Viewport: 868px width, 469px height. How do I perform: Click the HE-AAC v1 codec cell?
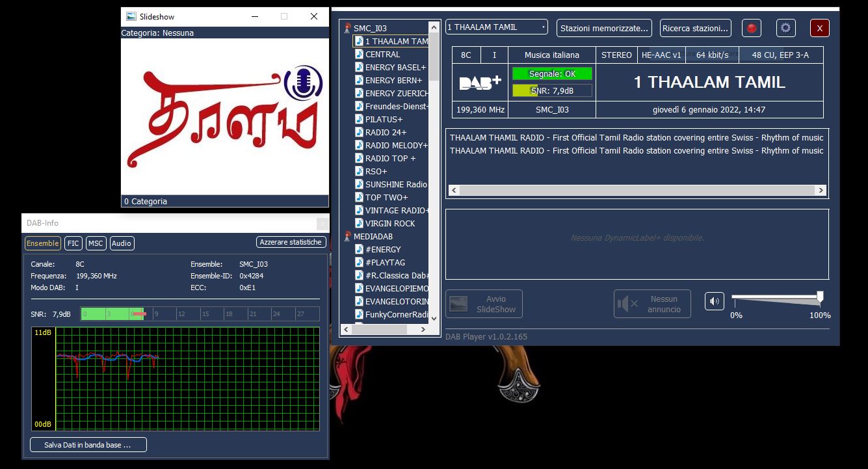(661, 55)
